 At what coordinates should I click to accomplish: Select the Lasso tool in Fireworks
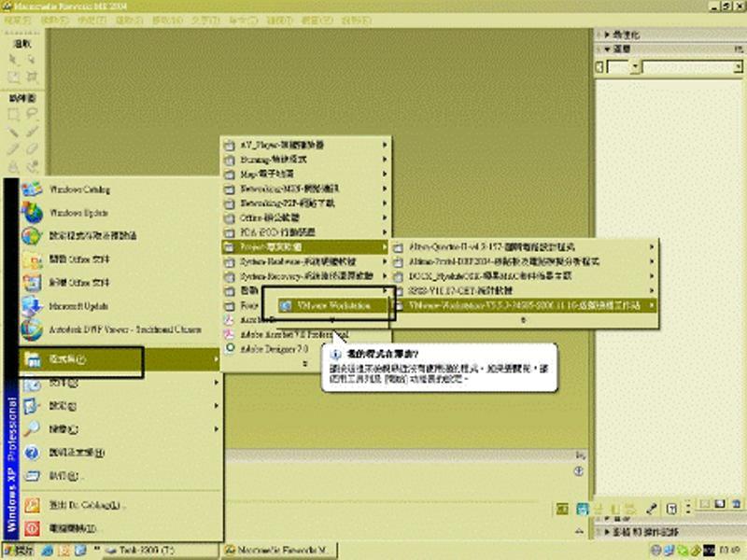[32, 114]
